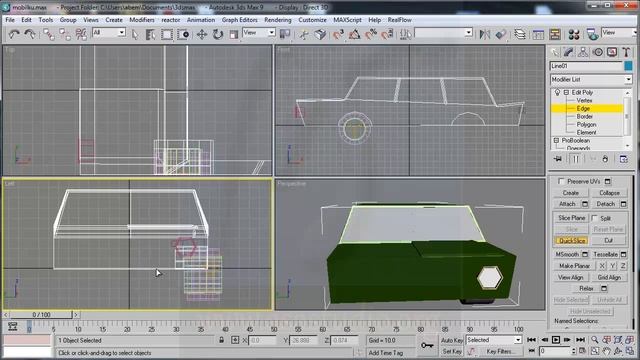
Task: Select the Polygon sub-object level
Action: click(x=586, y=124)
